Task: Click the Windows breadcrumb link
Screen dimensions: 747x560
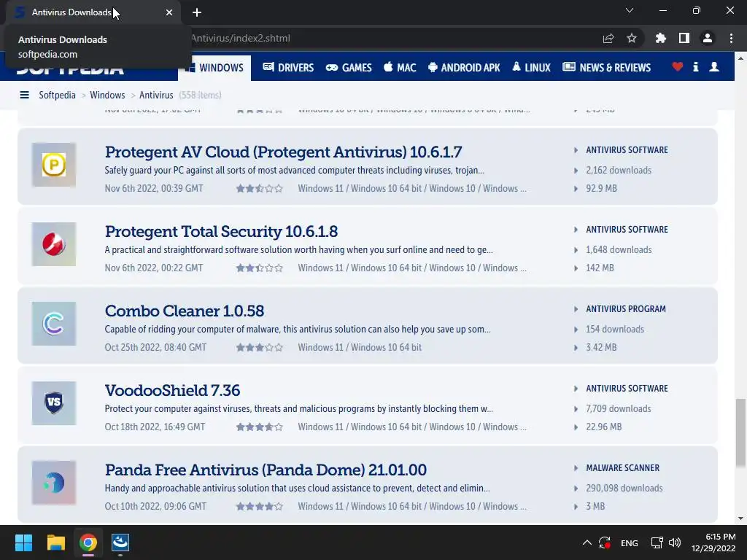Action: tap(107, 96)
